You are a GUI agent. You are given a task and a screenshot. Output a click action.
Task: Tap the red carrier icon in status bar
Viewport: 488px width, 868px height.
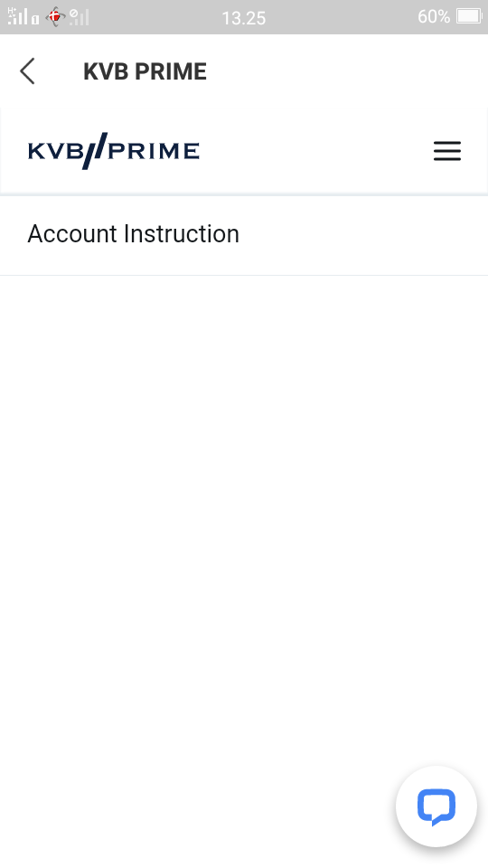(55, 16)
